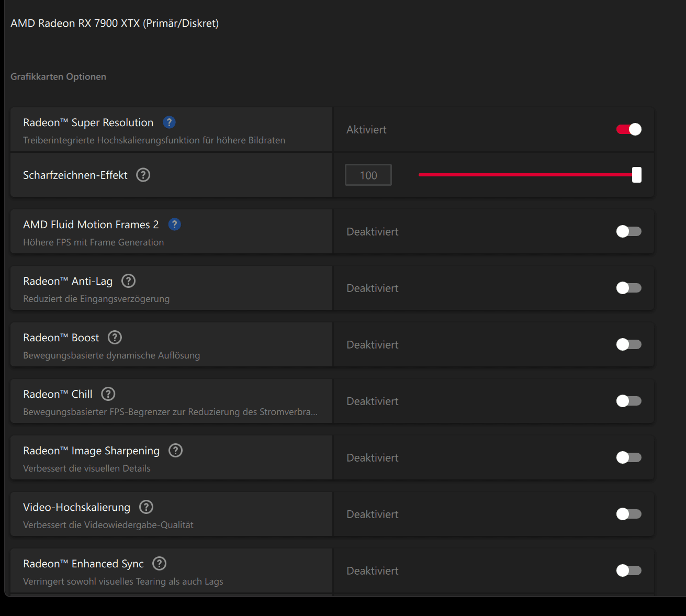Open help for Scharfzeichnen-Effekt
This screenshot has width=686, height=616.
pos(143,175)
